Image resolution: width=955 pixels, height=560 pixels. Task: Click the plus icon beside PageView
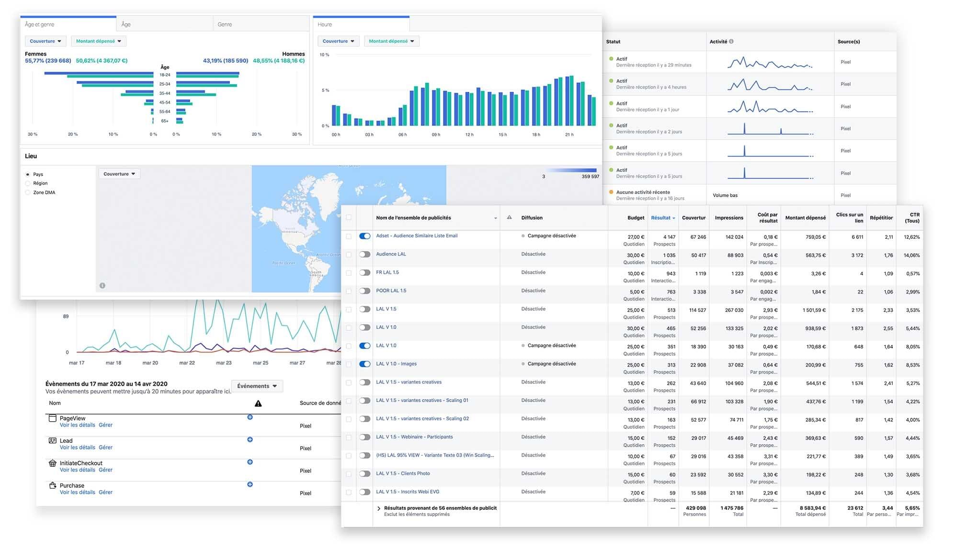pyautogui.click(x=250, y=417)
